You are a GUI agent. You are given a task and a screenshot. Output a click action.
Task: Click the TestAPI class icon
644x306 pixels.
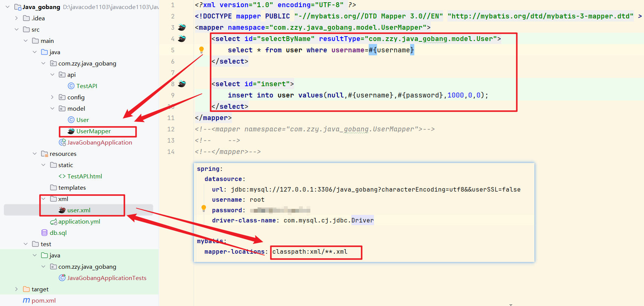point(71,86)
